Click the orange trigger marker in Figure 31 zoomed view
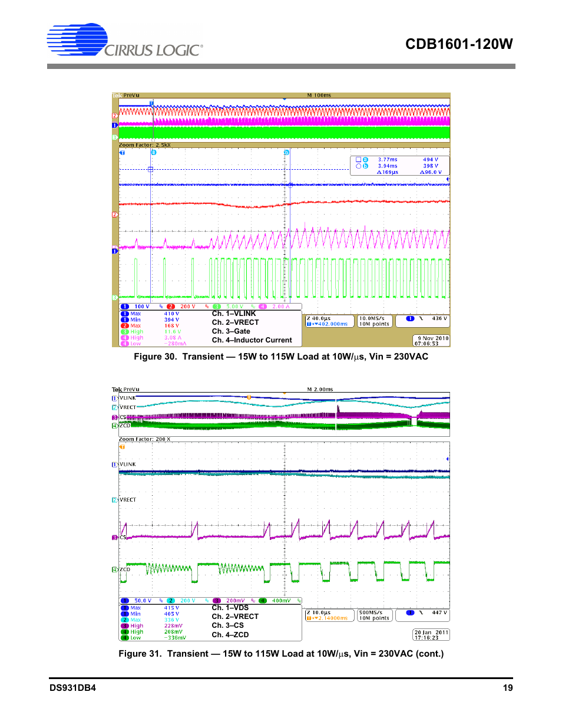This screenshot has height=728, width=562. 123,447
